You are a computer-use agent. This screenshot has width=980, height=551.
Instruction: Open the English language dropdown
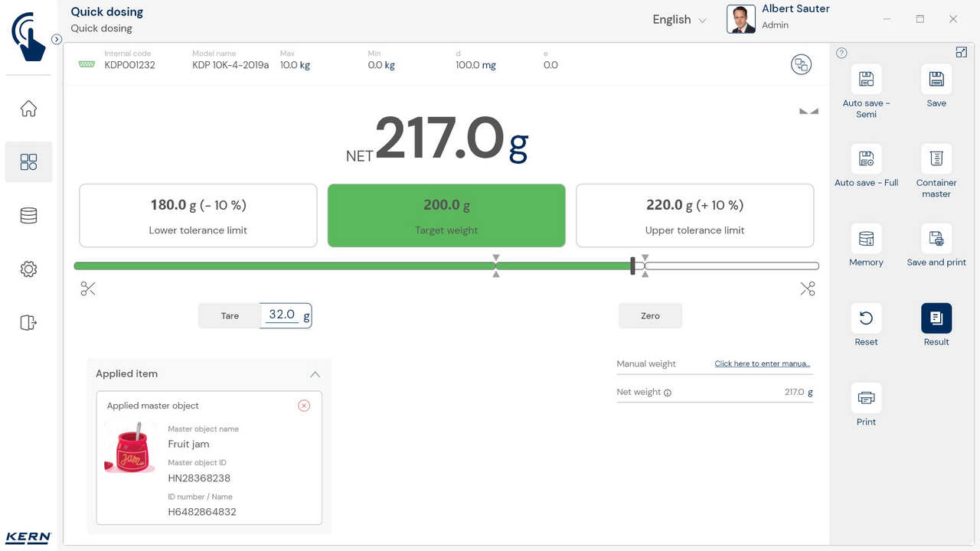click(x=678, y=20)
